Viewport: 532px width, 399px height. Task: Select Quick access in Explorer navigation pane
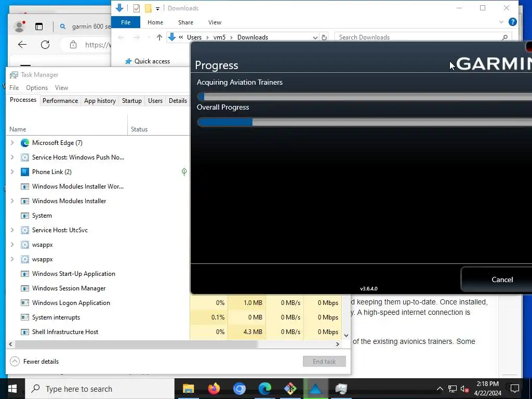pos(148,61)
